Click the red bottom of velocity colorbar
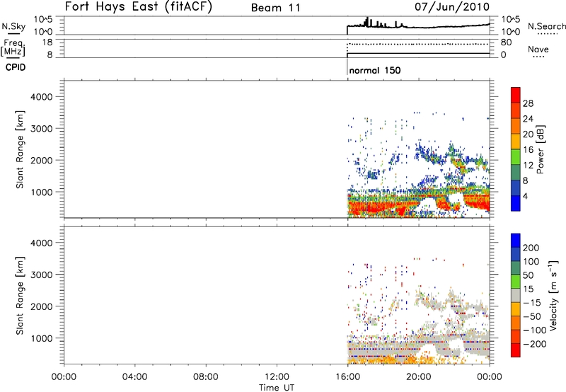 [x=516, y=350]
